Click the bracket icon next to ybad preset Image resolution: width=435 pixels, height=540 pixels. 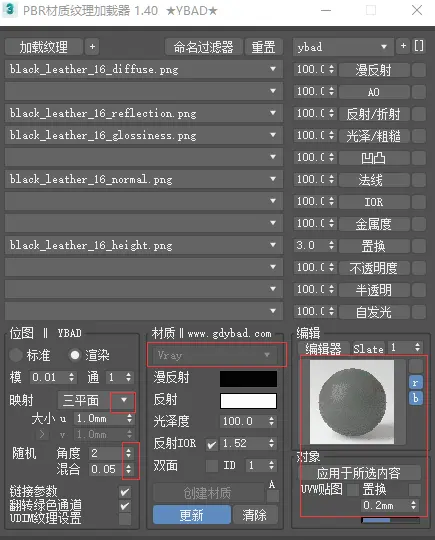pos(418,46)
